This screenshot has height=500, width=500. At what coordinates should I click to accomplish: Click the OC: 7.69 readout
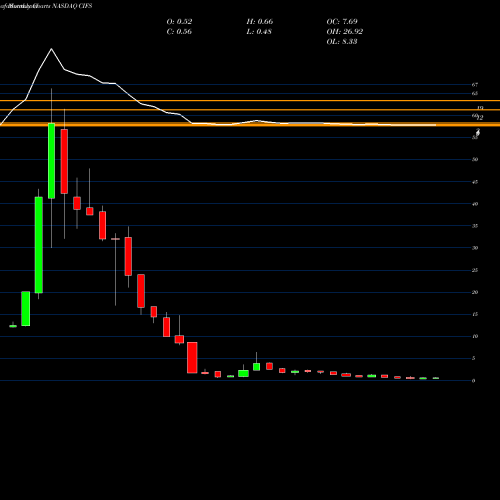(342, 22)
